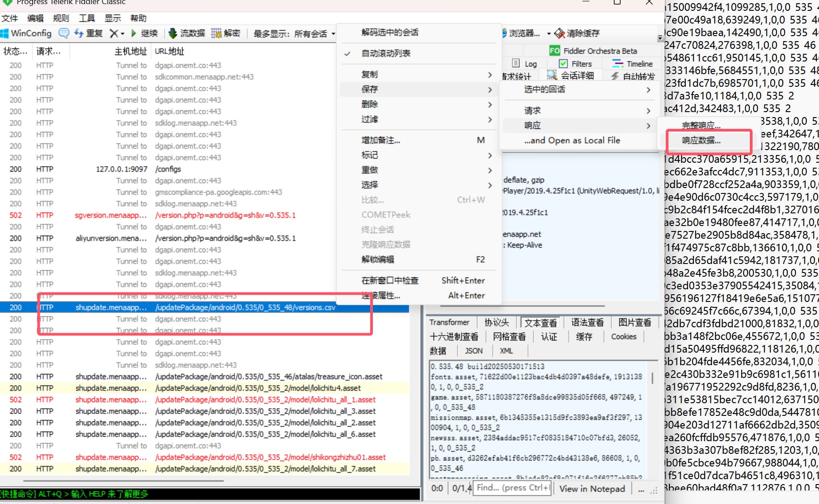Screen dimensions: 819x504
Task: Open the 显示 menu
Action: pos(113,18)
